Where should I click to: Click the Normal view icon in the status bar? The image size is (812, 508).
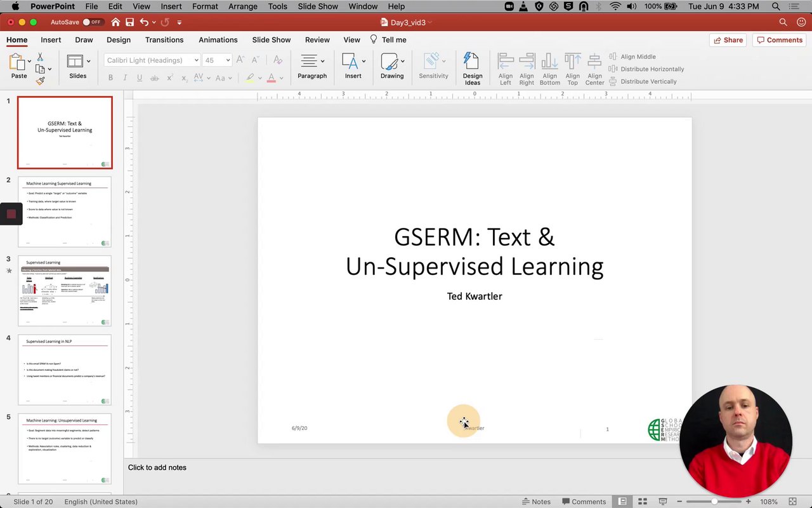pyautogui.click(x=622, y=502)
